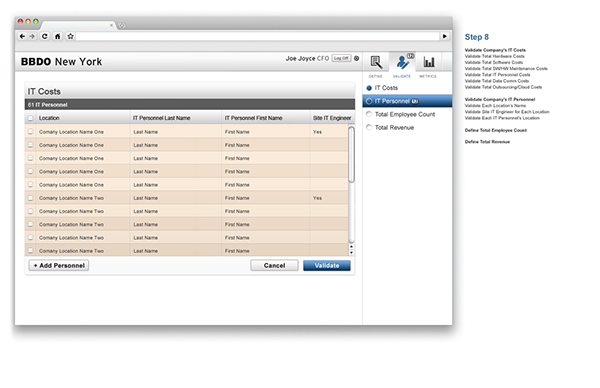The image size is (600, 388).
Task: Go forward with the browser forward arrow
Action: point(32,36)
